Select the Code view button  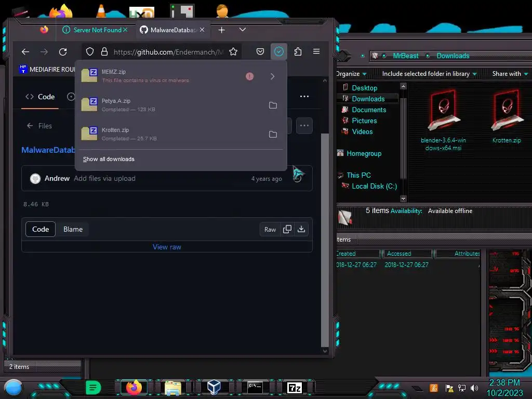(x=41, y=229)
